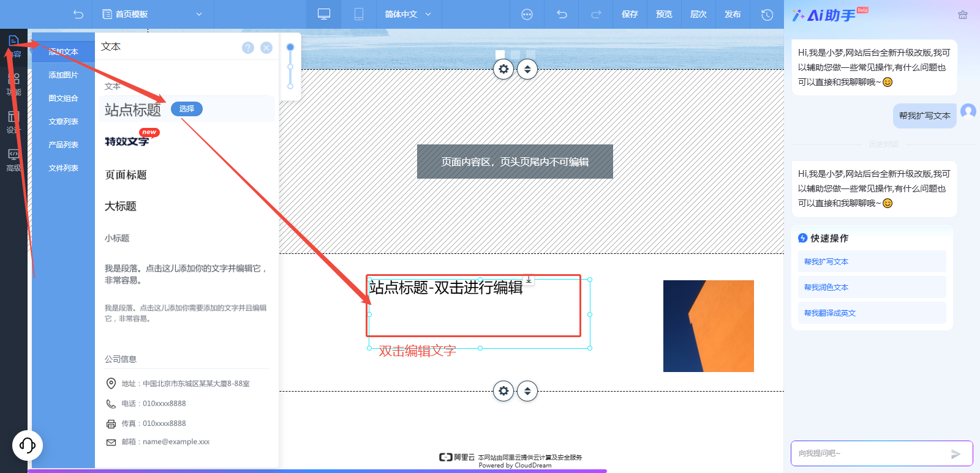Click the 发布 publish button
Image resolution: width=980 pixels, height=473 pixels.
[x=733, y=14]
